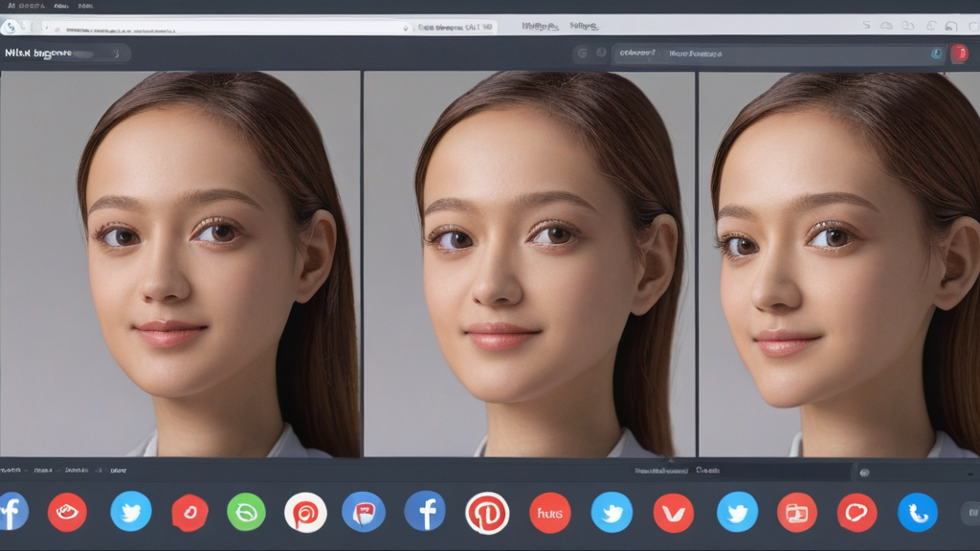The width and height of the screenshot is (980, 551).
Task: Open the third portrait thumbnail
Action: (x=839, y=264)
